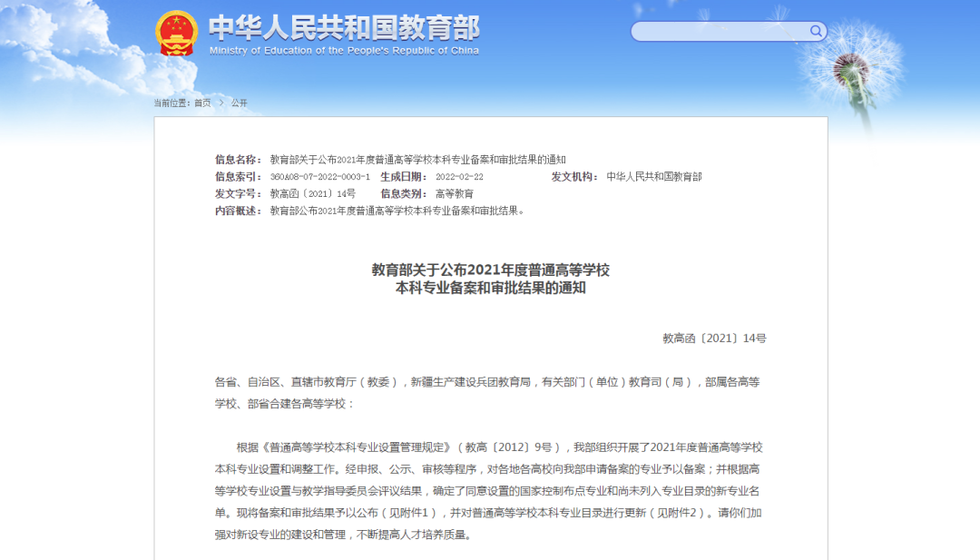Click the 发文字号 value 教高函〔2021〕14号

pyautogui.click(x=312, y=194)
